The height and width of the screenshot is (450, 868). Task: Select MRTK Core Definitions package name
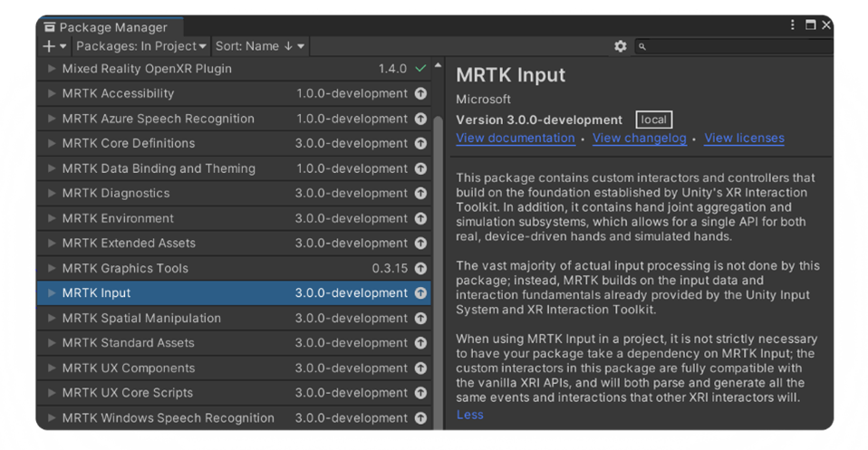pos(129,143)
